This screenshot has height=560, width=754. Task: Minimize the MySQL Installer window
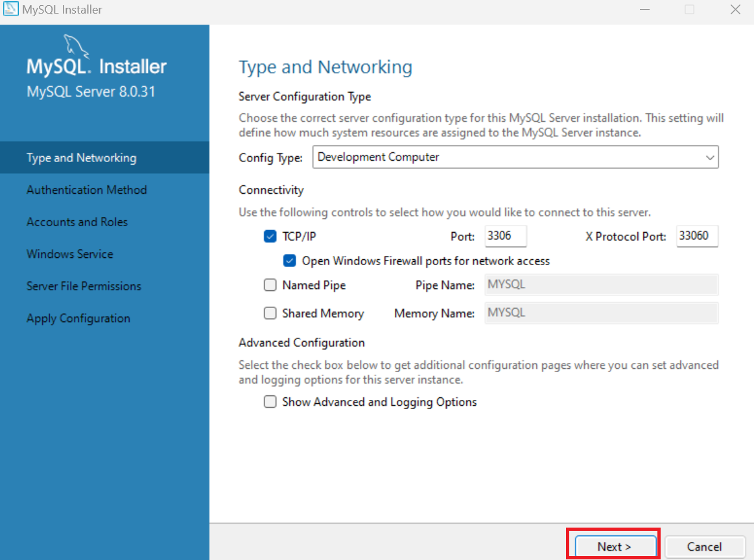[645, 10]
